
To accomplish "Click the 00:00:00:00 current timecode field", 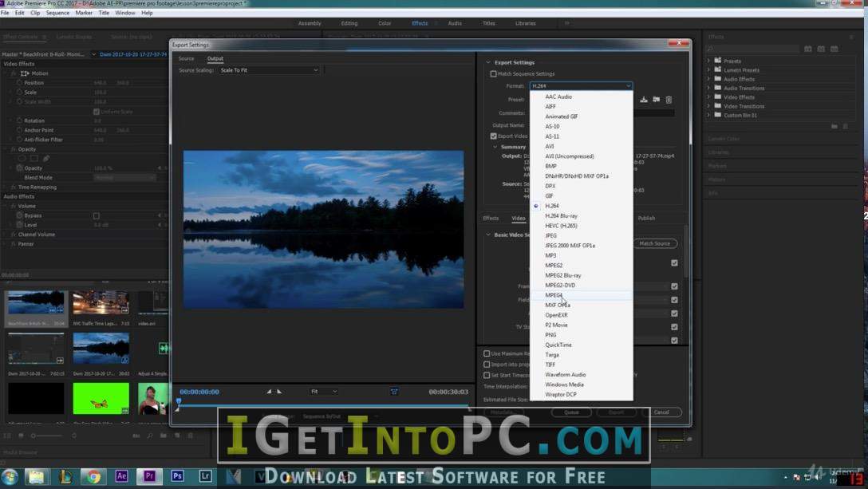I will (199, 392).
